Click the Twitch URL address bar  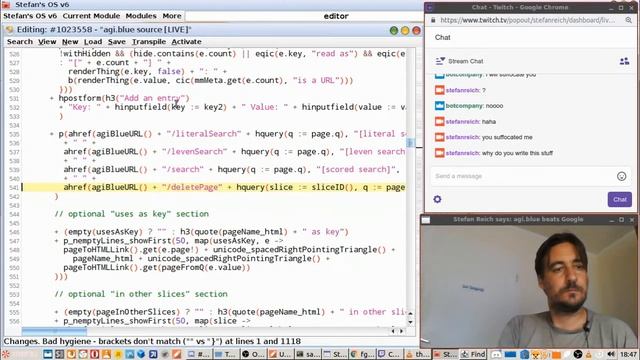coord(527,20)
